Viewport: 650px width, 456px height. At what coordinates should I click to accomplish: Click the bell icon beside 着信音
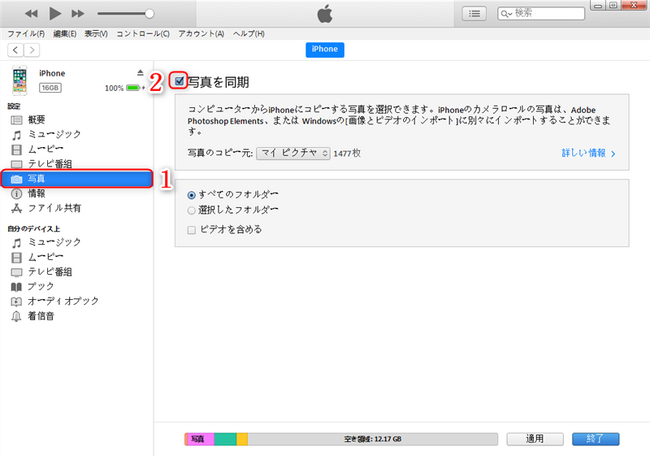pos(16,317)
